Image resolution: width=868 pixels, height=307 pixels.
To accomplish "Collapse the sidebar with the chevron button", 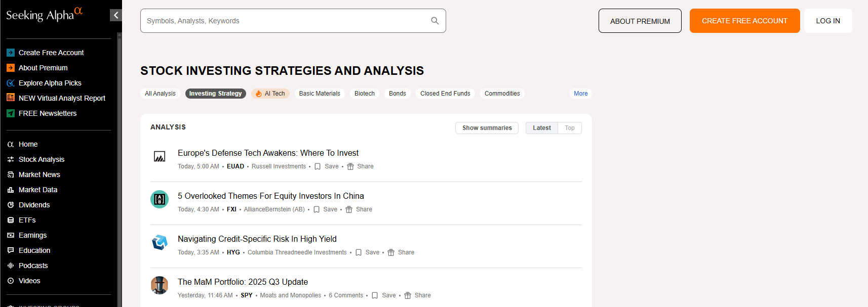I will click(116, 15).
